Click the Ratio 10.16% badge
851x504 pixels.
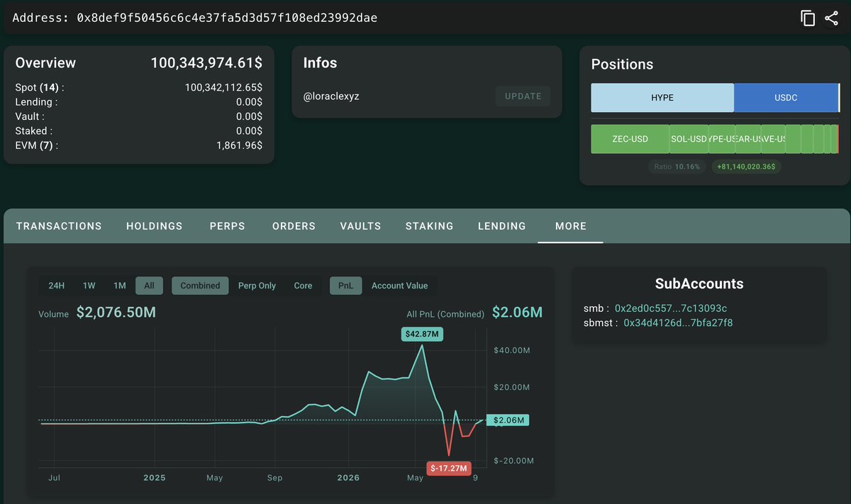tap(677, 167)
